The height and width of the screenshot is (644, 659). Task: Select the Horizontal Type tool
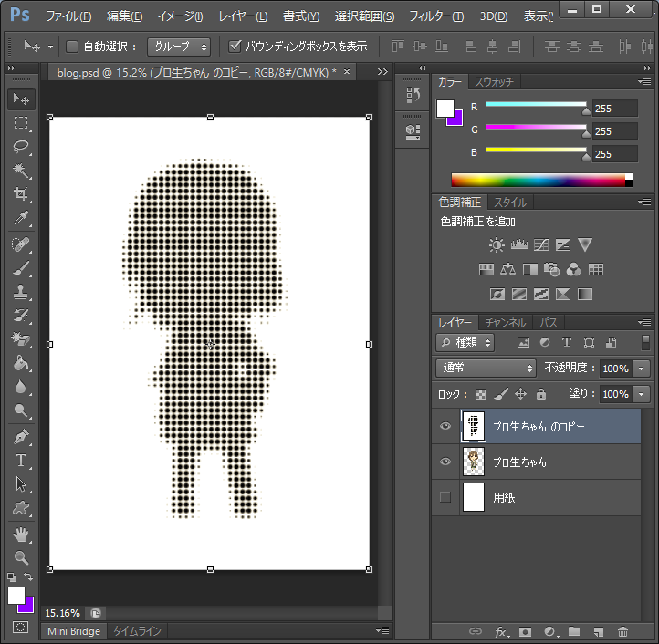coord(21,461)
